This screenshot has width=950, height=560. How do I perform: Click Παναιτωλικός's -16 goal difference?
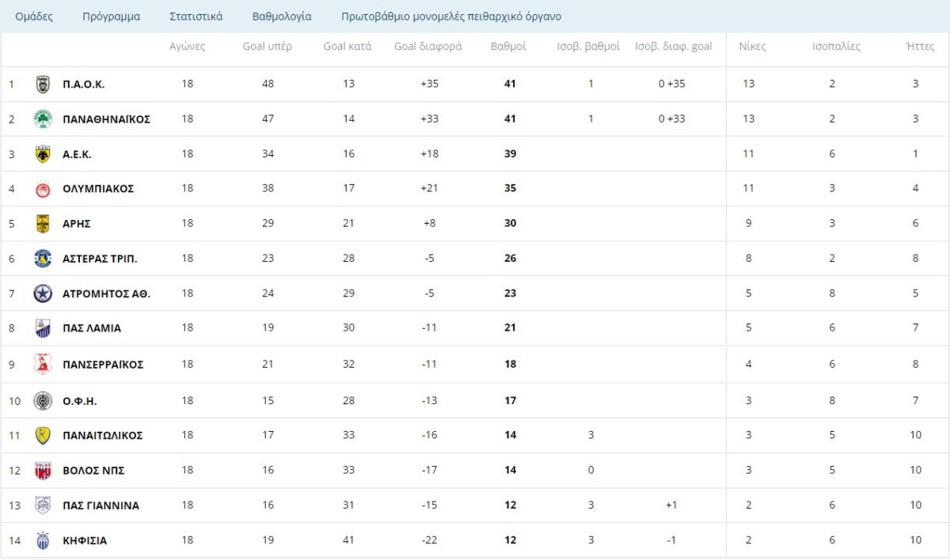pos(429,435)
